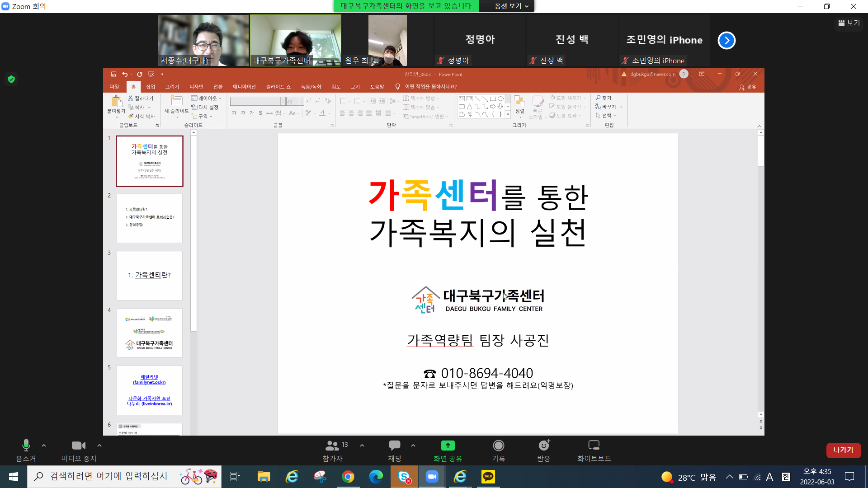Screen dimensions: 868x488
Task: Toggle 비디오 중지 camera button
Action: [x=78, y=446]
